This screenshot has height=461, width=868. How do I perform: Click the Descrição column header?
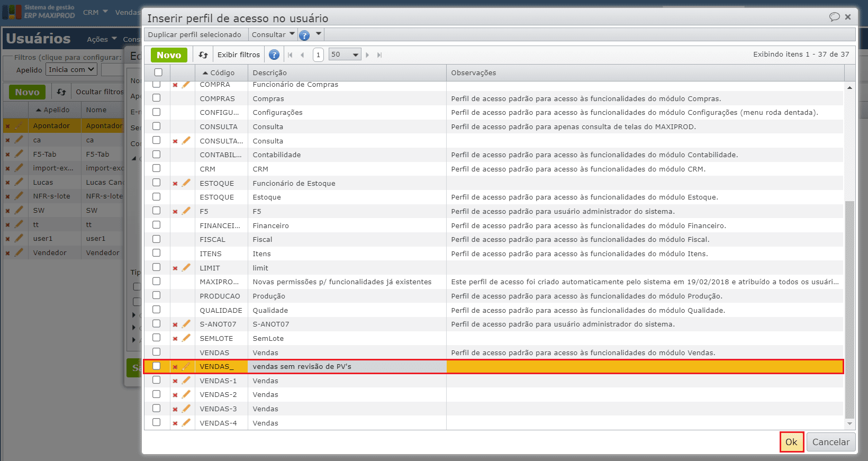click(x=347, y=73)
